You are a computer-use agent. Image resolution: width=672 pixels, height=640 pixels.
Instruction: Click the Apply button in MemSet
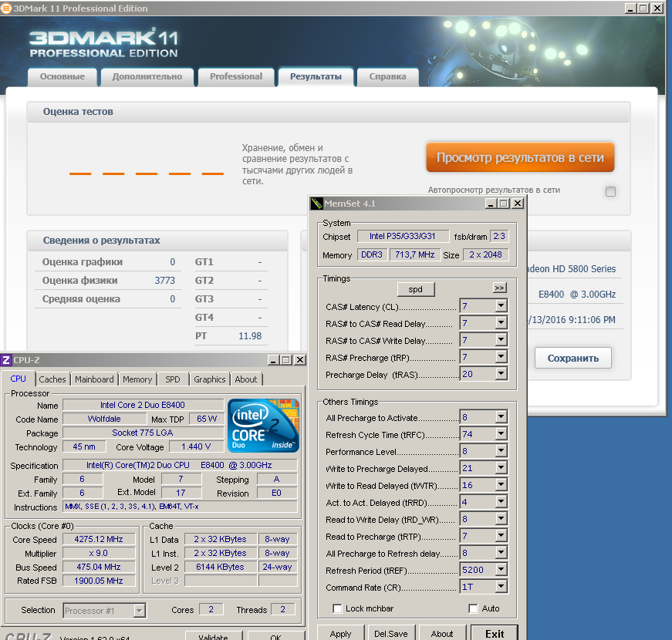coord(341,633)
